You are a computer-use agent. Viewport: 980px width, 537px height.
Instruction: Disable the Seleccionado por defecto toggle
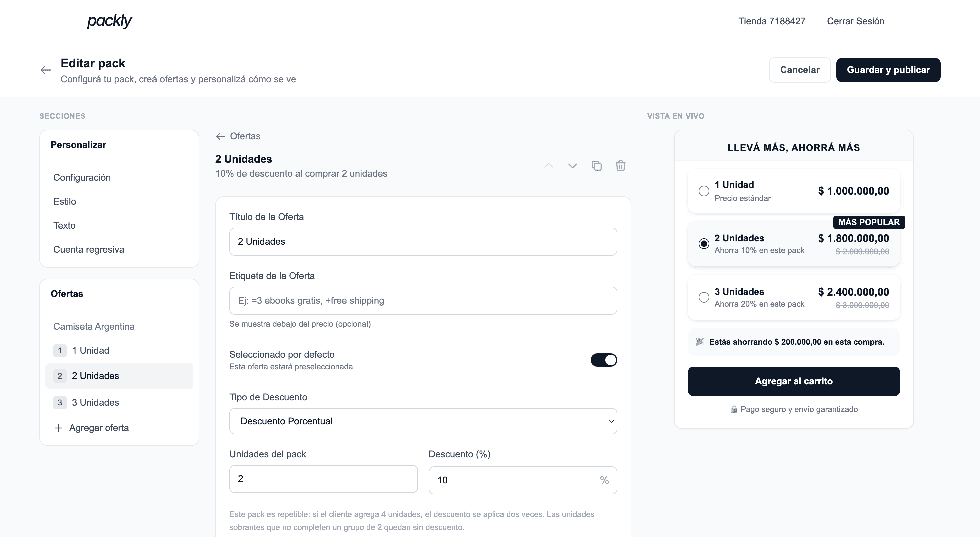pyautogui.click(x=604, y=360)
